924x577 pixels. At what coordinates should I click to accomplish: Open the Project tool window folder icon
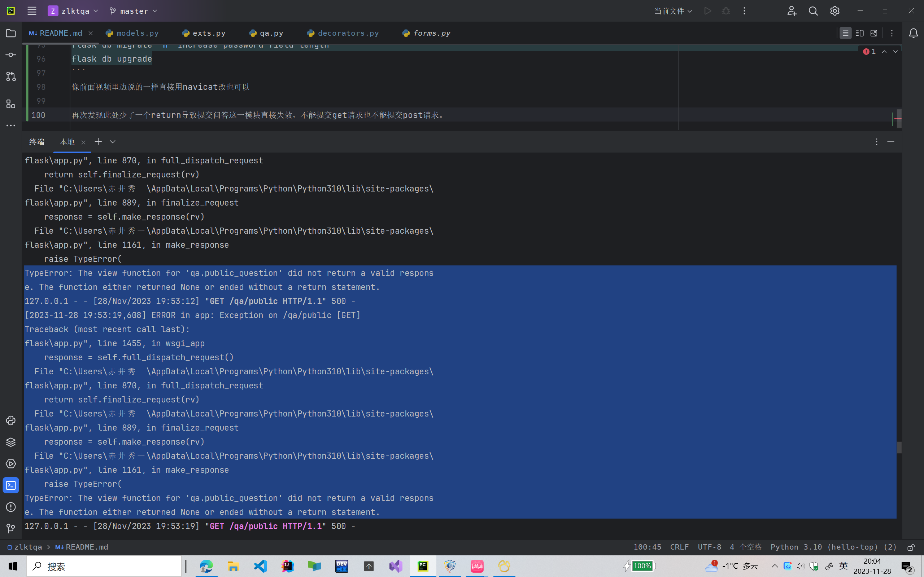click(11, 33)
